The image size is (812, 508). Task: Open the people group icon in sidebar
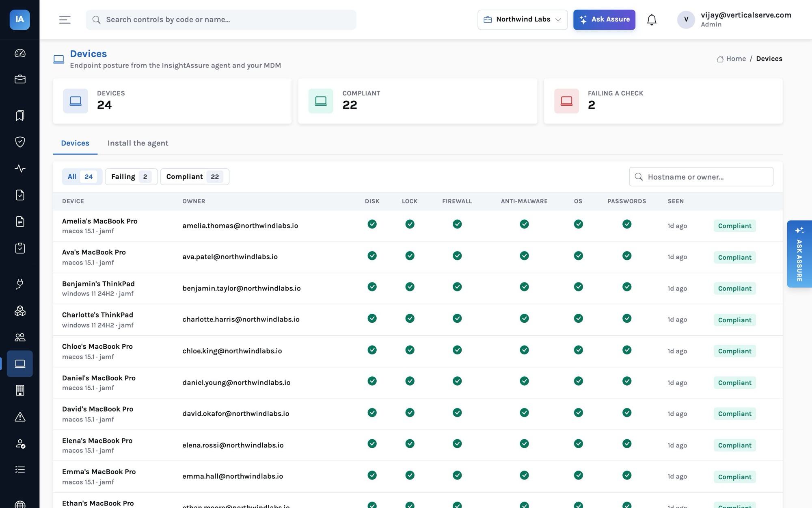pos(20,337)
